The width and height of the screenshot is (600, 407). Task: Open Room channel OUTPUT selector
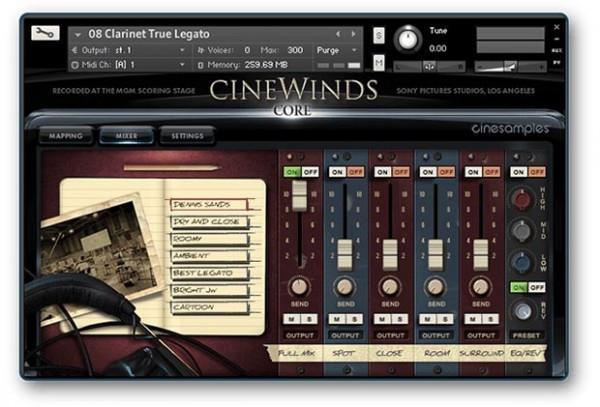436,335
